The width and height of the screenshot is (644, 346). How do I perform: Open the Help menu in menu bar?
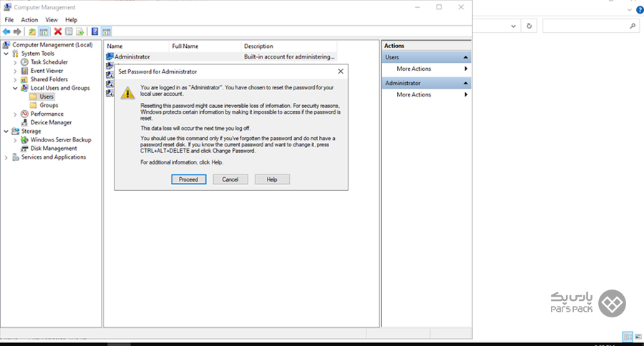coord(71,20)
